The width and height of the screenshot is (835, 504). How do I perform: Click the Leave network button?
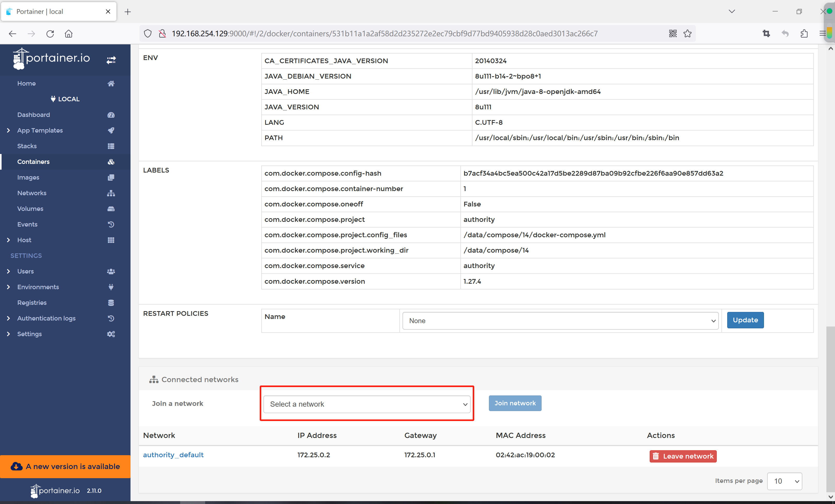pyautogui.click(x=683, y=456)
